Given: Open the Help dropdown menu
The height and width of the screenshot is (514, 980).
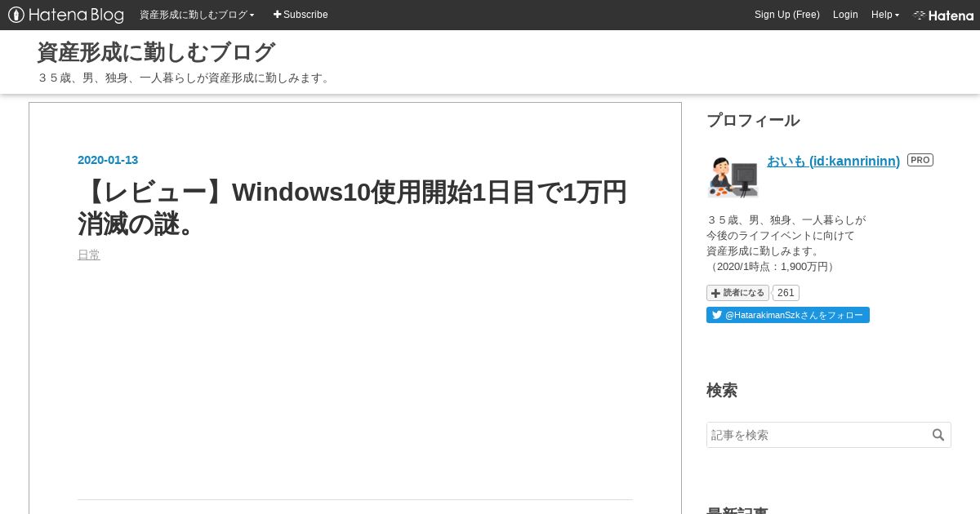Looking at the screenshot, I should pos(885,15).
